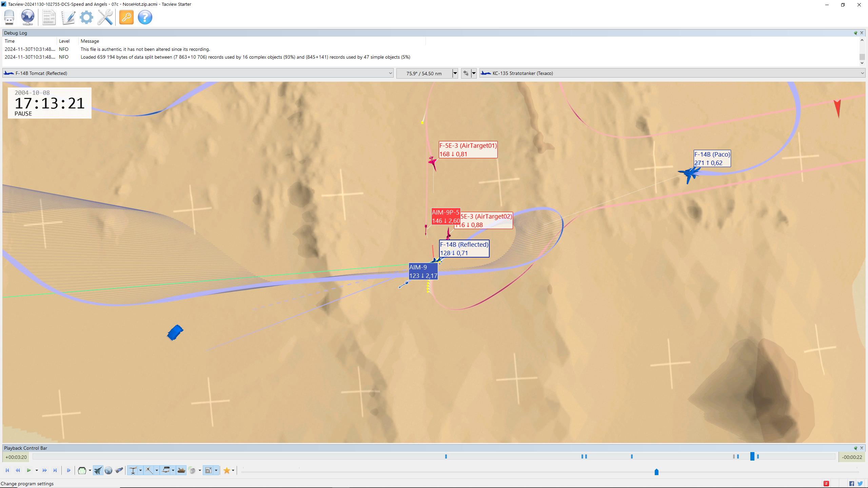868x488 pixels.
Task: Sort Debug Log by Level column
Action: pos(67,41)
